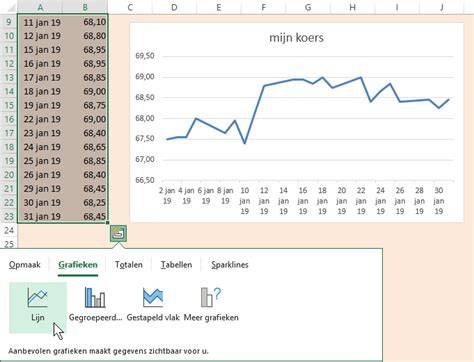This screenshot has width=474, height=362.
Task: Click the '2 jan 19' axis label
Action: pos(167,196)
